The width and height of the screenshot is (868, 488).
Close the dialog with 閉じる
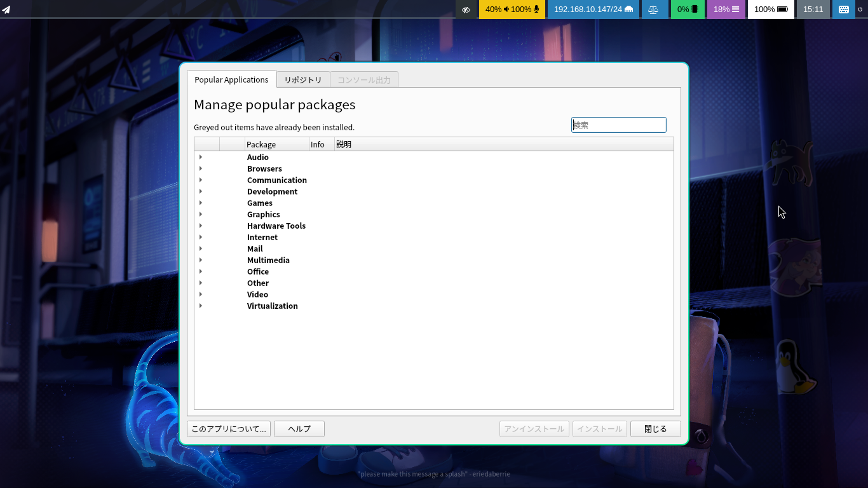pyautogui.click(x=656, y=429)
